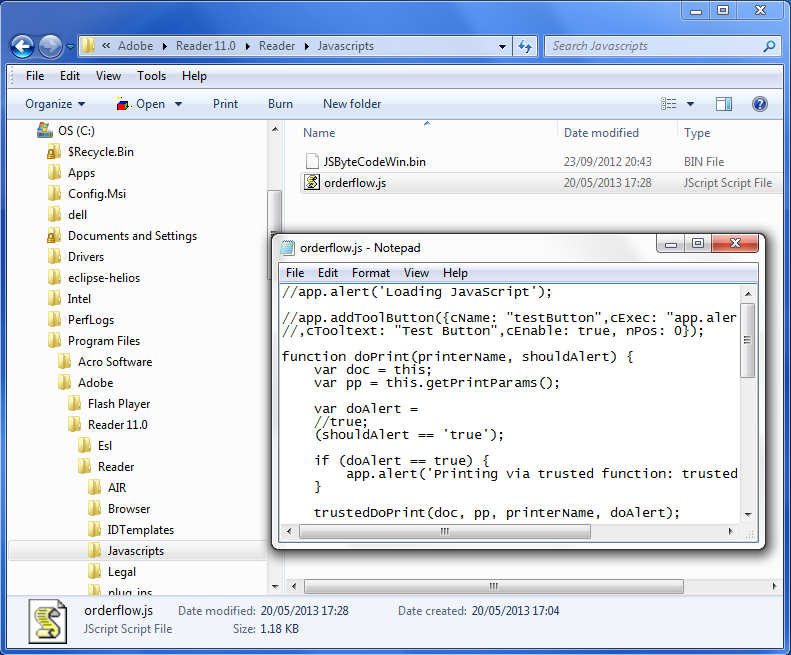Click the blue Help question mark icon
The image size is (791, 655).
click(760, 104)
